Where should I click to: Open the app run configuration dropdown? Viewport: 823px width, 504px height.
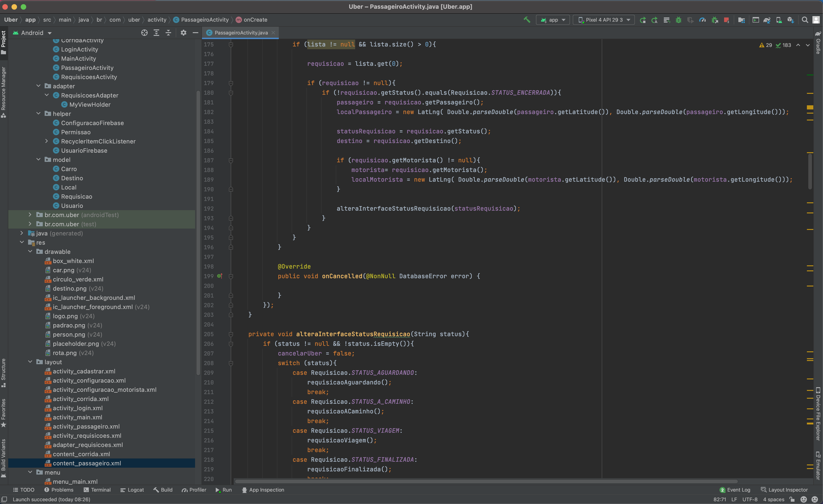coord(553,20)
